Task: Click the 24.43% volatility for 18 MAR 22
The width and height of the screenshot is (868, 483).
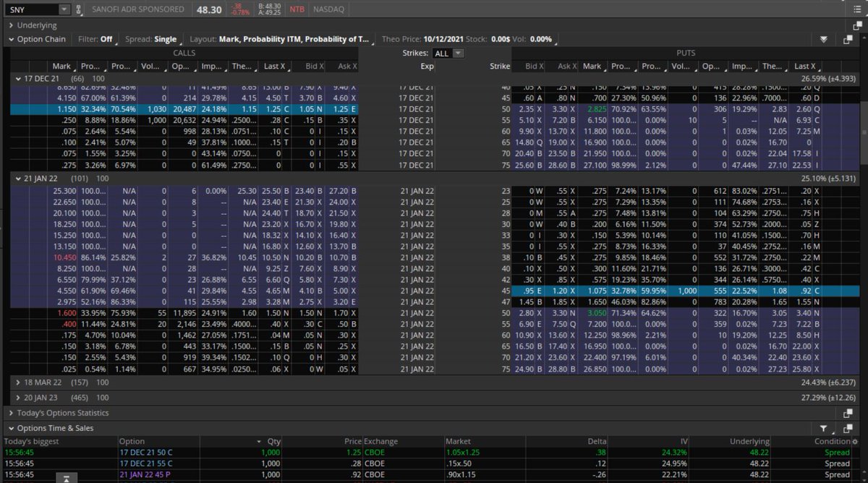Action: (x=828, y=382)
